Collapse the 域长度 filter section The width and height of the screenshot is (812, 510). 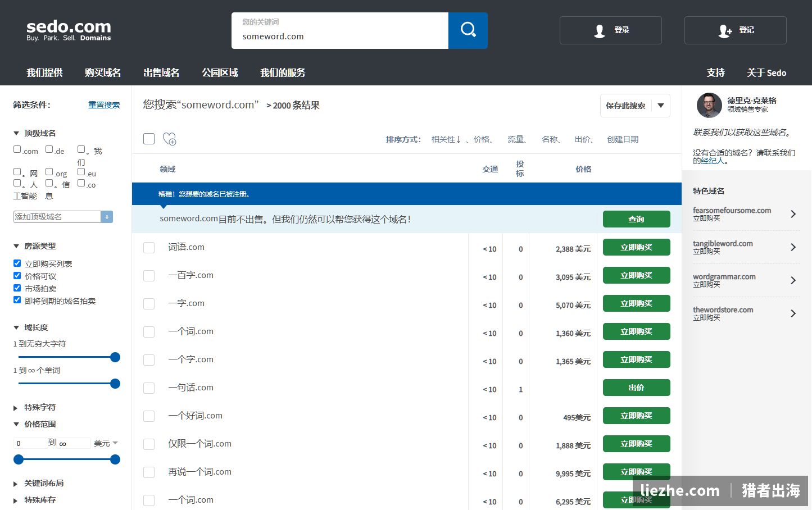[x=16, y=328]
